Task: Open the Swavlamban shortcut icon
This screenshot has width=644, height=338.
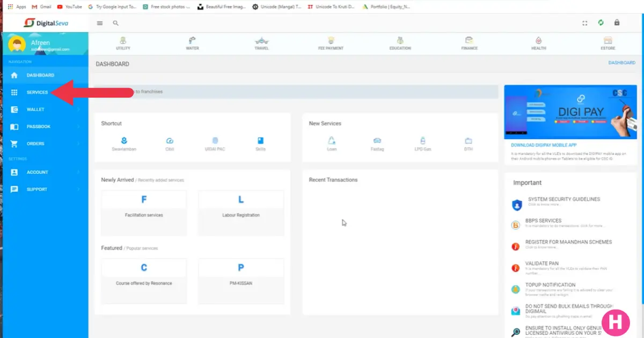Action: pyautogui.click(x=124, y=141)
